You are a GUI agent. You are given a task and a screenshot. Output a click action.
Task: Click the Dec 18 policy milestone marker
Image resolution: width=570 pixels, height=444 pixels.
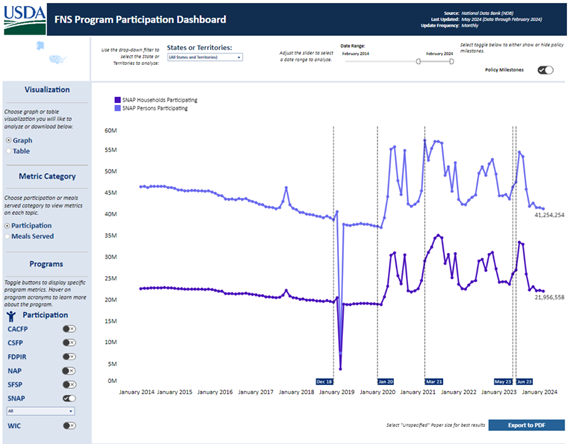pos(324,381)
